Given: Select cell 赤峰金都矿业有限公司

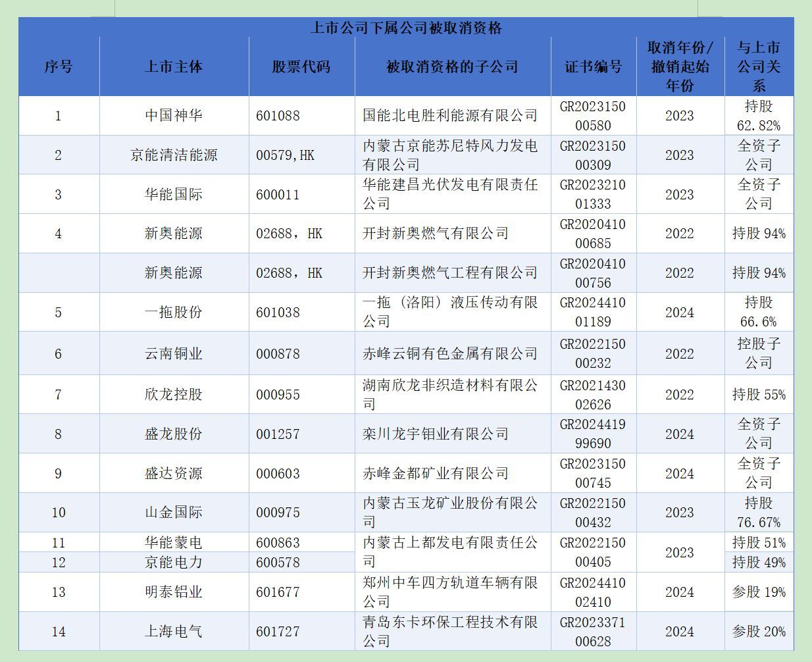Looking at the screenshot, I should click(x=453, y=473).
